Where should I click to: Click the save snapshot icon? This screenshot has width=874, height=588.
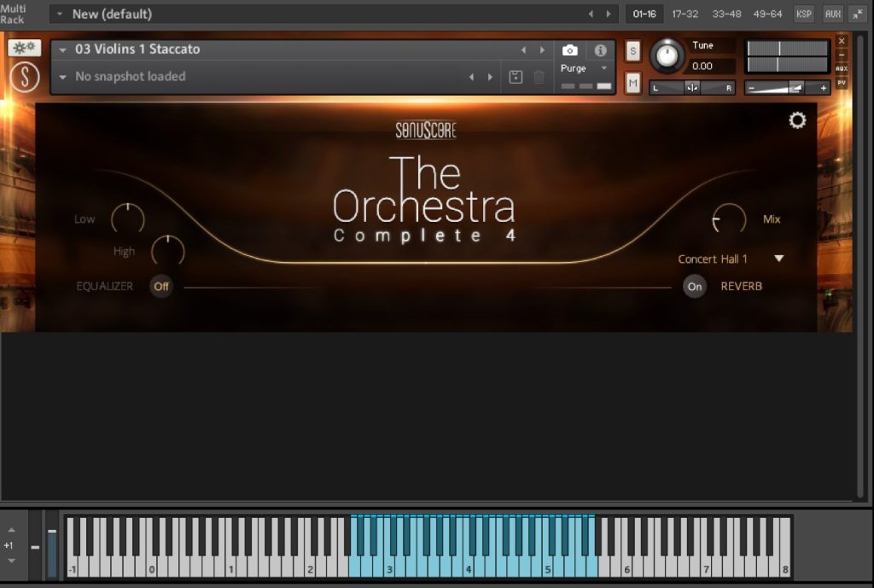click(x=516, y=77)
